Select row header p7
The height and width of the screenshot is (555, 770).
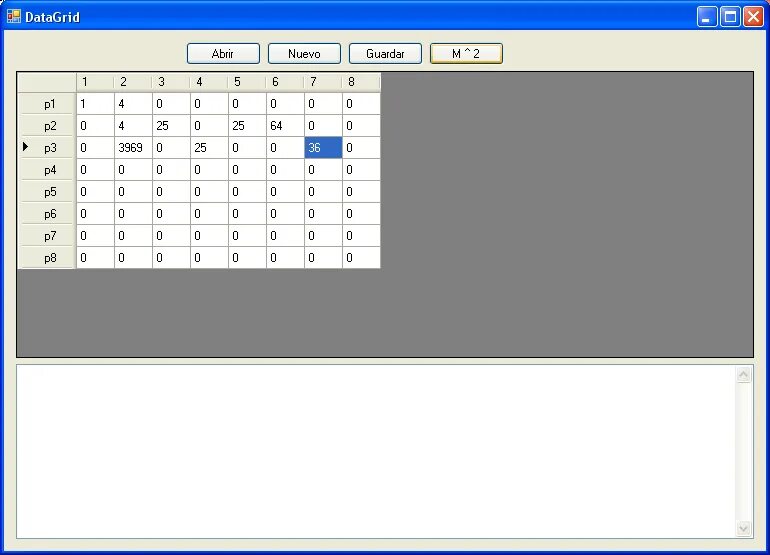[x=47, y=236]
